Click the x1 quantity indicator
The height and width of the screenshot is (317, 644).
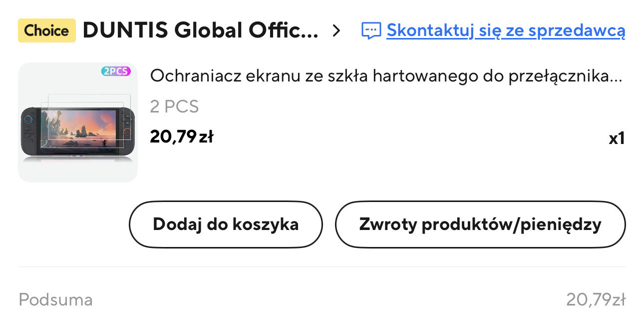617,138
